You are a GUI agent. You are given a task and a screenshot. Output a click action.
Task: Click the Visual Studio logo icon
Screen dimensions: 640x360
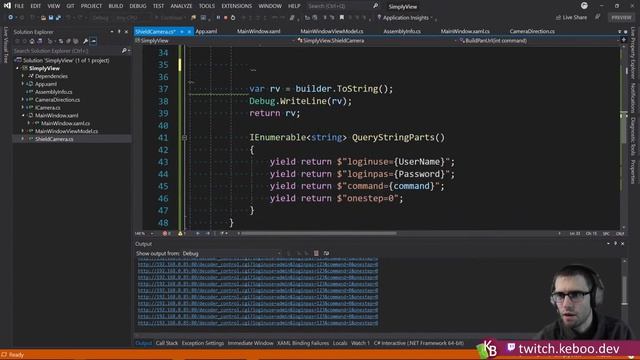click(7, 6)
